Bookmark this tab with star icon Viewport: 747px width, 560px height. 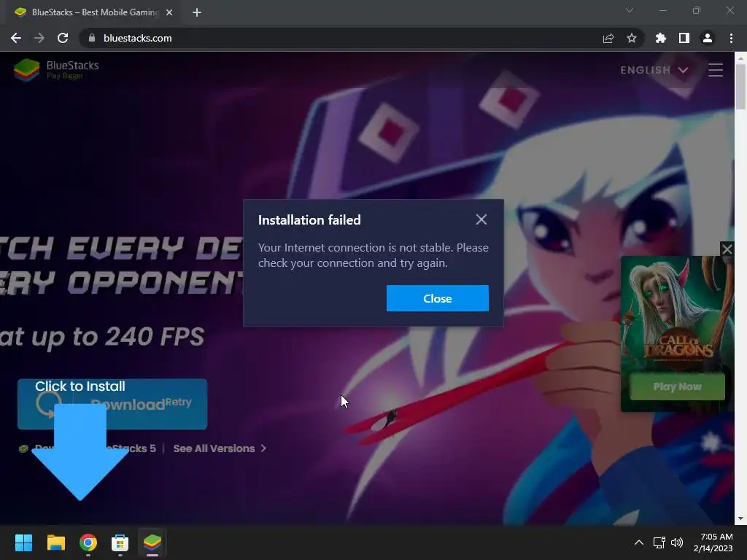pos(632,38)
